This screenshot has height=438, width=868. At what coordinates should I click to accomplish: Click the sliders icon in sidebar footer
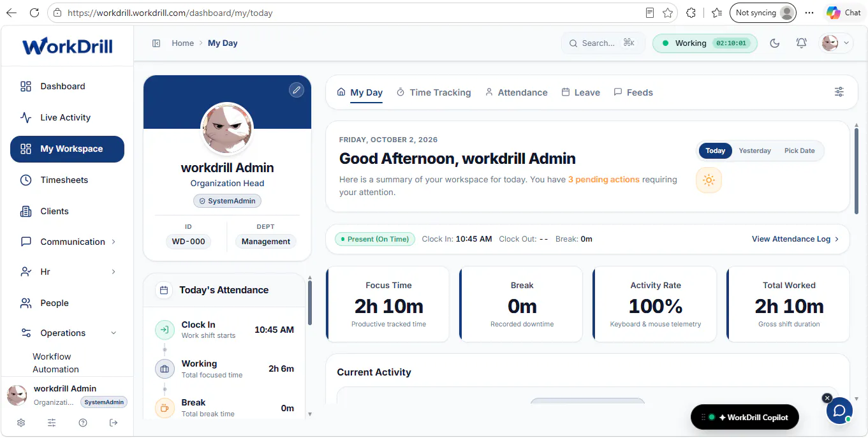52,423
